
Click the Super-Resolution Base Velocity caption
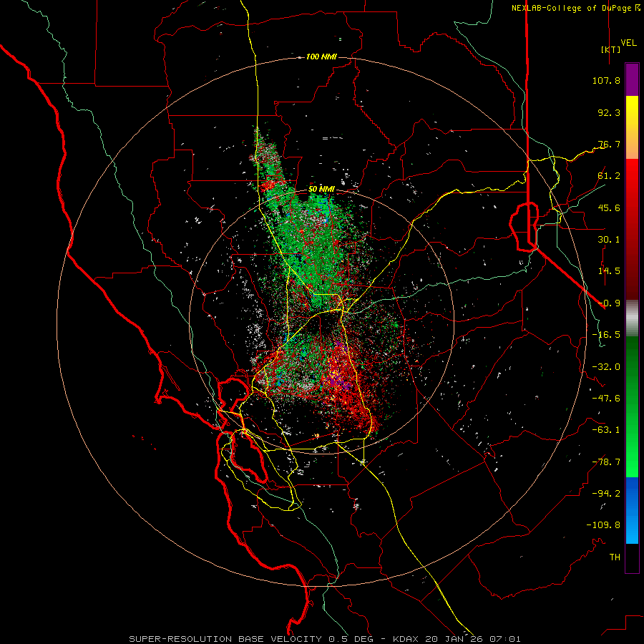(324, 639)
